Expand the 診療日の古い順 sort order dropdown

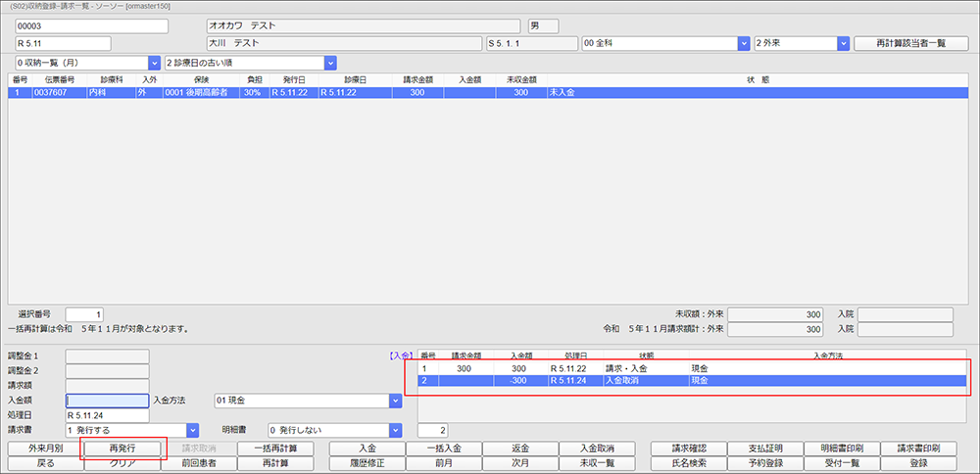tap(330, 63)
